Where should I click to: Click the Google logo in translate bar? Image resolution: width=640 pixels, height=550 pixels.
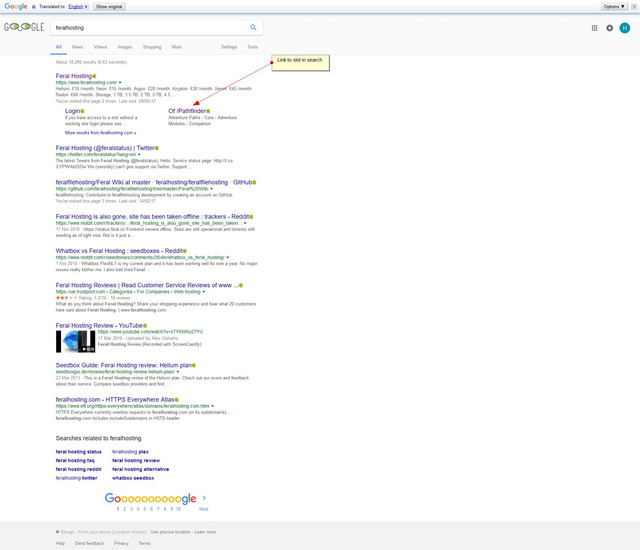click(16, 7)
